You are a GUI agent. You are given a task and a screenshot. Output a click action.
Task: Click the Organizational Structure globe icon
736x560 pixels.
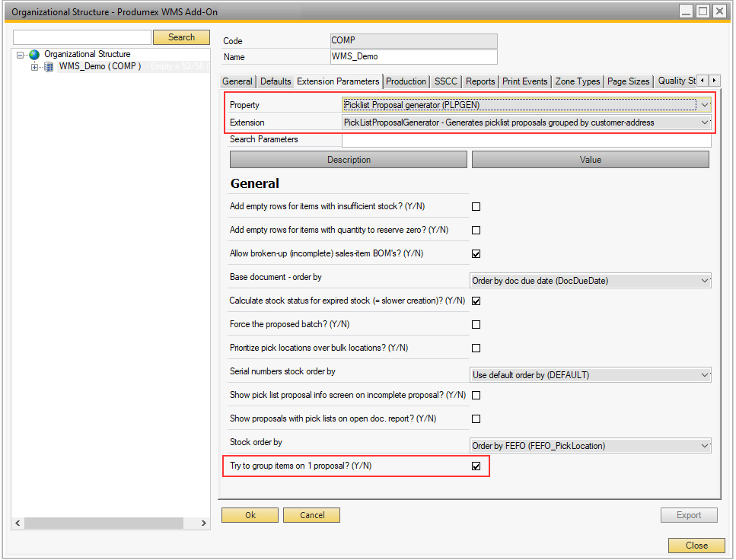click(x=34, y=55)
